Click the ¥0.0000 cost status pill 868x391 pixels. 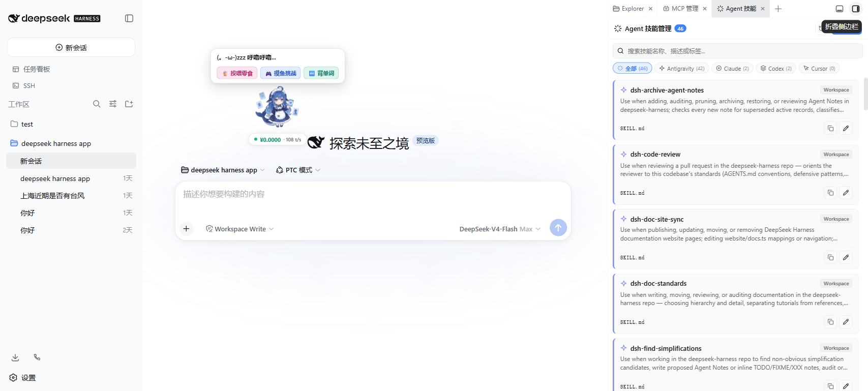[x=278, y=139]
